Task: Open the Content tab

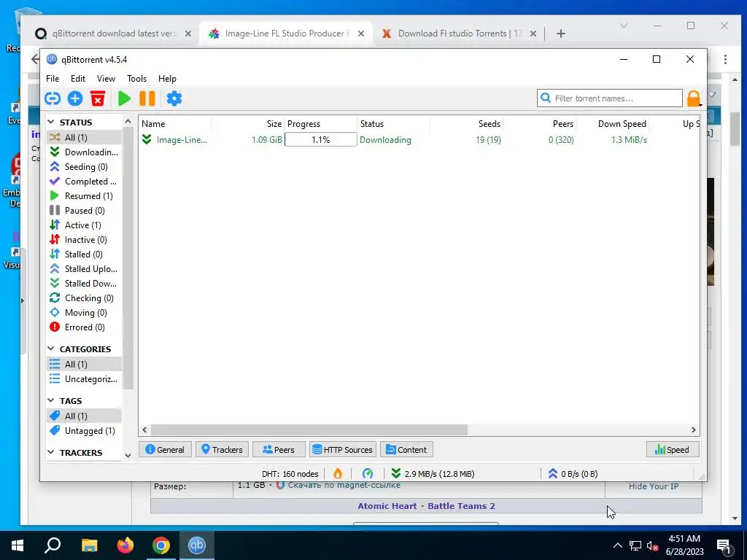Action: click(406, 449)
